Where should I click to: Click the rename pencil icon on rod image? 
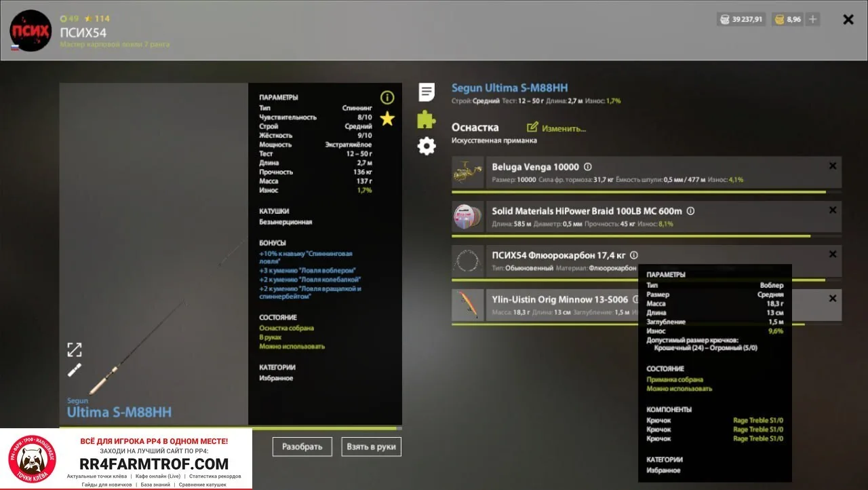pos(75,371)
